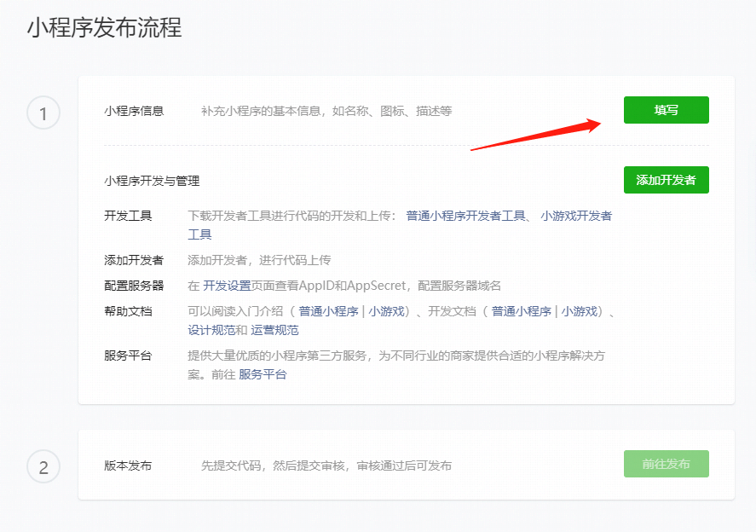The image size is (756, 532).
Task: Click the black 添加开发者 row label
Action: 134,260
